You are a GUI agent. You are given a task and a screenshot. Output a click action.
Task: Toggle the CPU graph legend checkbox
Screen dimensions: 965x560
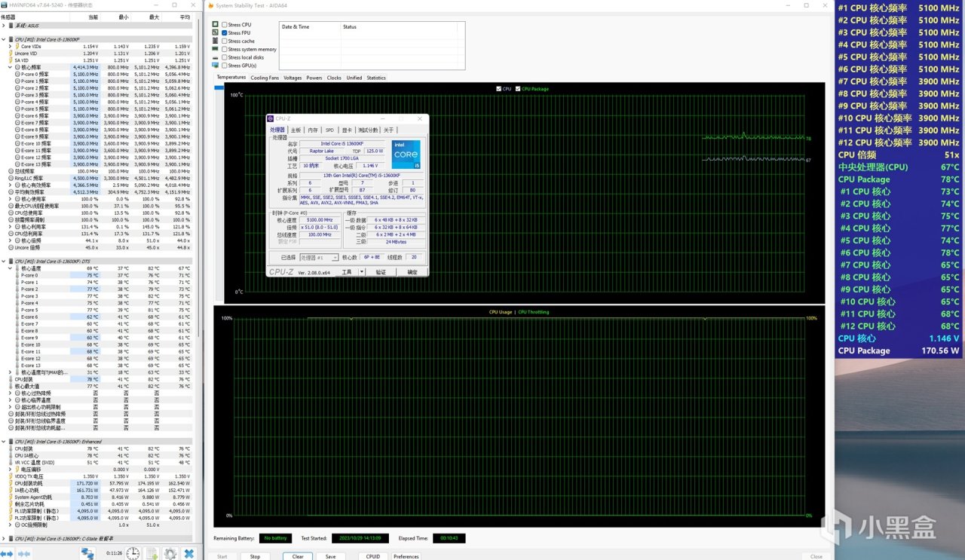(x=499, y=89)
